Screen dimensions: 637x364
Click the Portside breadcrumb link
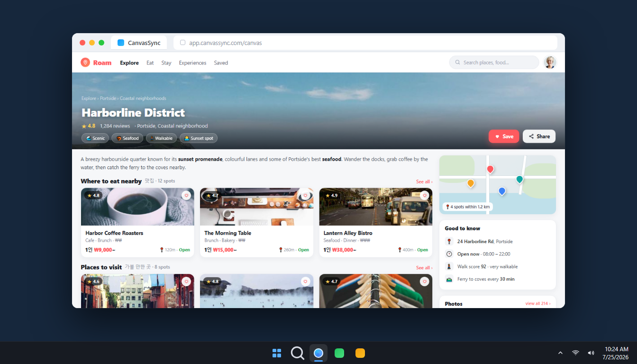pyautogui.click(x=108, y=99)
